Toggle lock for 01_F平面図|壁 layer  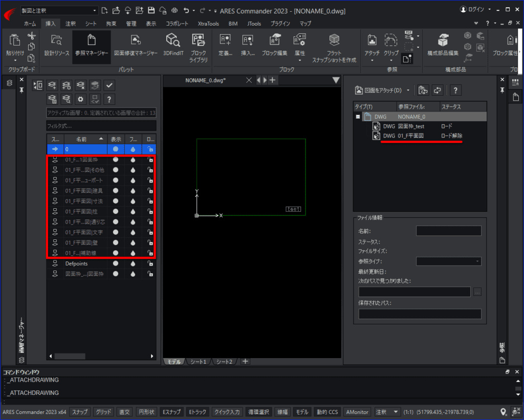click(150, 242)
